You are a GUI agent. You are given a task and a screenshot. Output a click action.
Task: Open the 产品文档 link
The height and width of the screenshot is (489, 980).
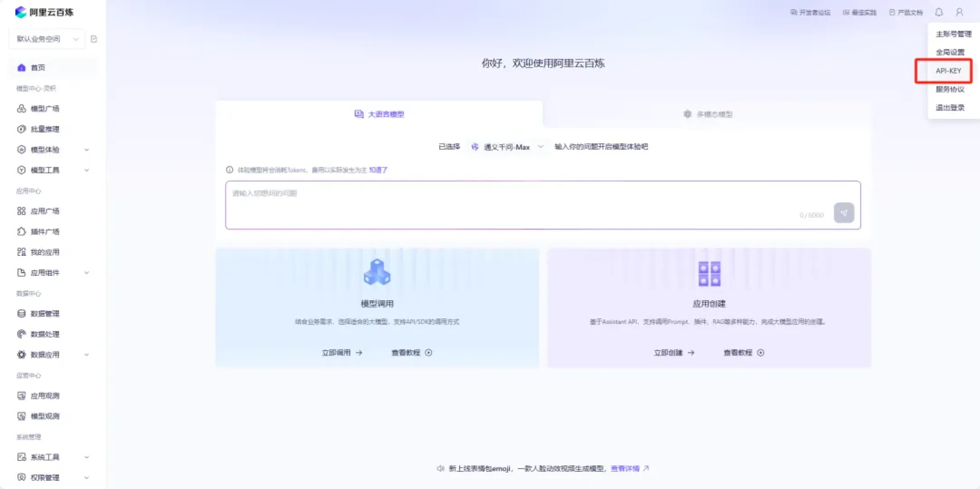(x=906, y=12)
